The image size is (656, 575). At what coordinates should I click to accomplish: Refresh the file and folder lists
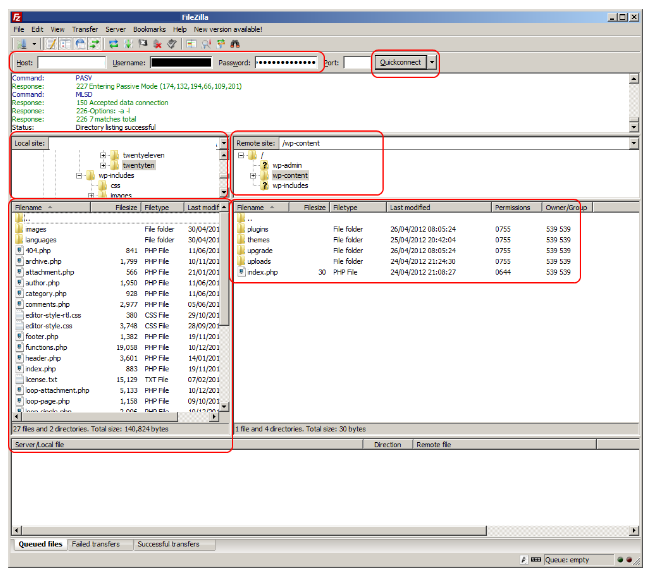coord(113,44)
